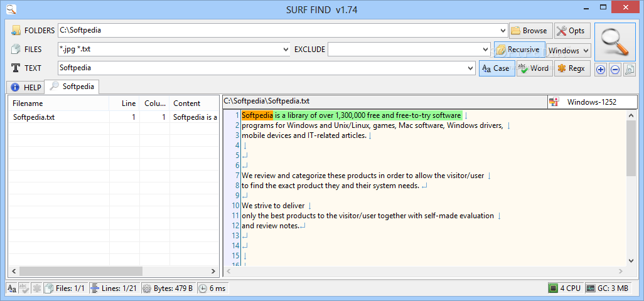
Task: Sort results by Filename column header
Action: pos(59,103)
